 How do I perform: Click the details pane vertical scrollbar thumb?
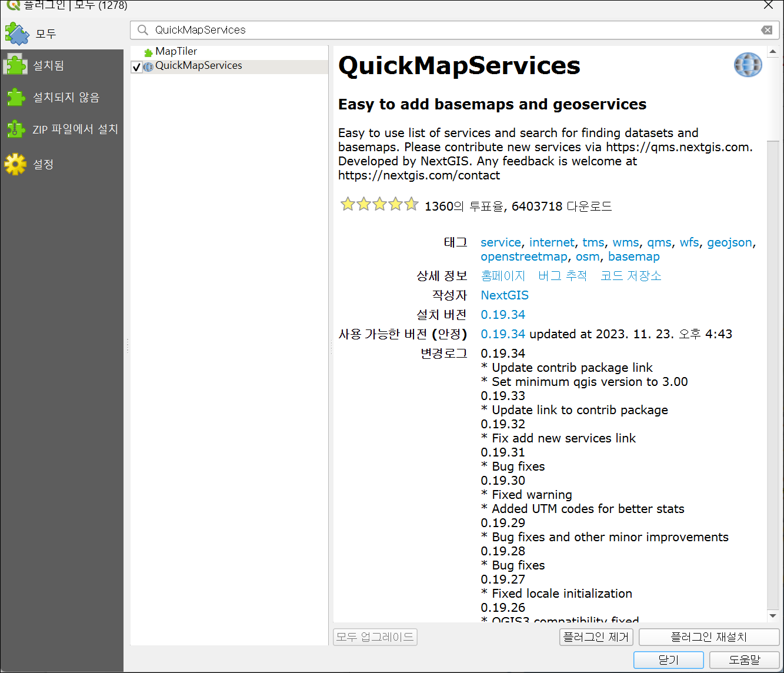773,377
